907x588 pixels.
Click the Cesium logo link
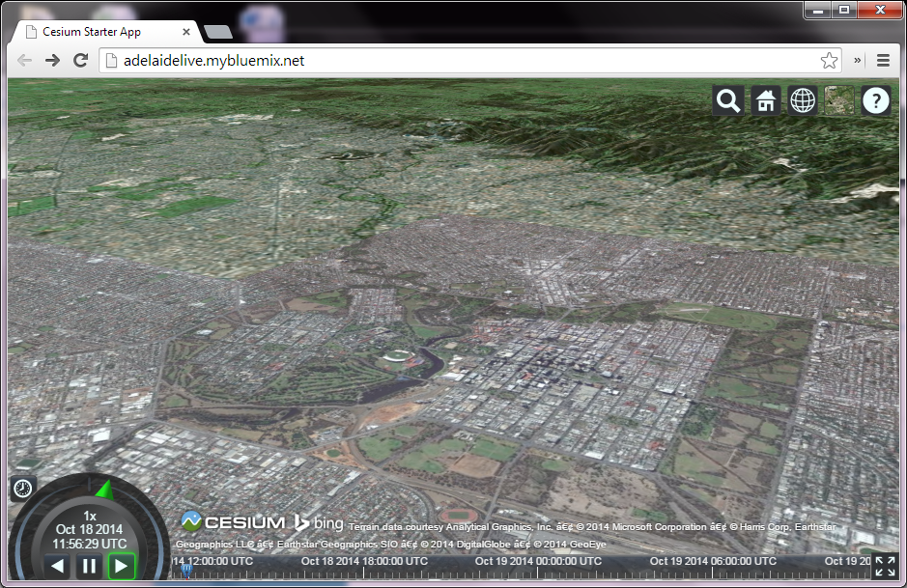[233, 522]
